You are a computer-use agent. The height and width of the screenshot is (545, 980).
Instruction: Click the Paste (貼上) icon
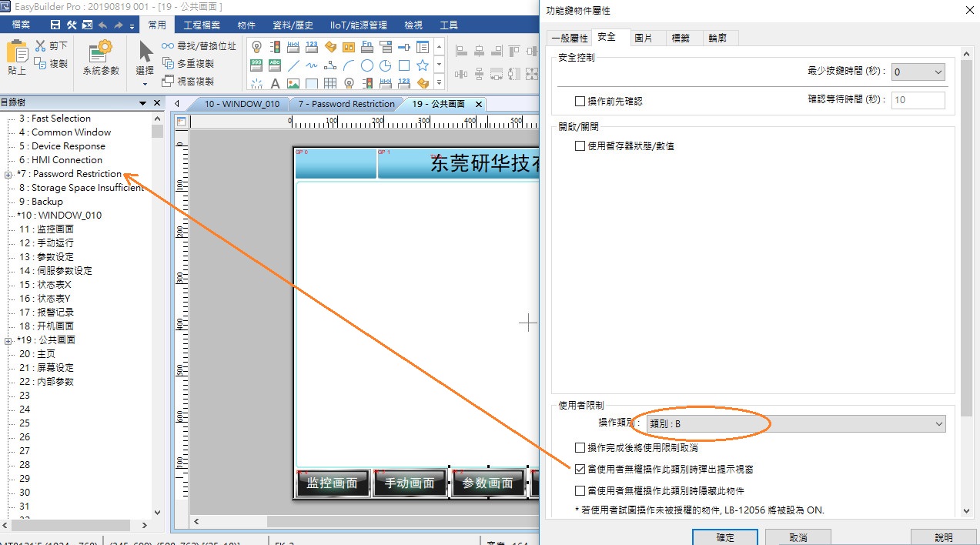[17, 58]
